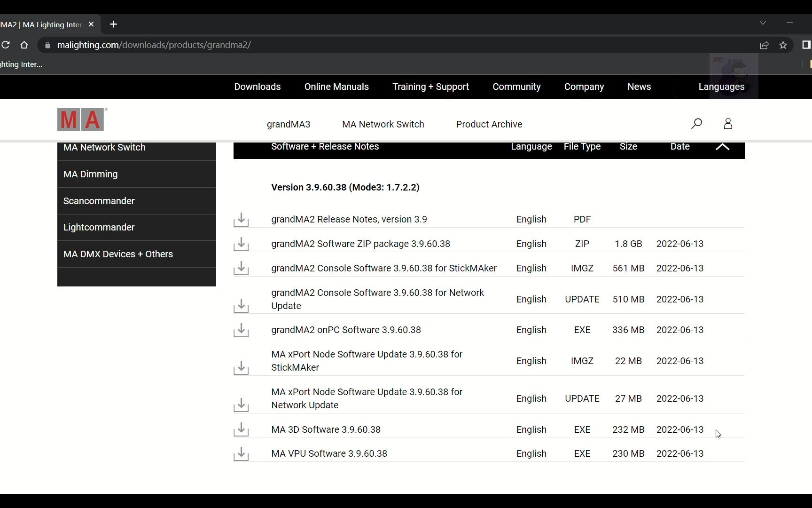The height and width of the screenshot is (508, 812).
Task: Select MA Network Switch in top navigation
Action: click(x=383, y=124)
